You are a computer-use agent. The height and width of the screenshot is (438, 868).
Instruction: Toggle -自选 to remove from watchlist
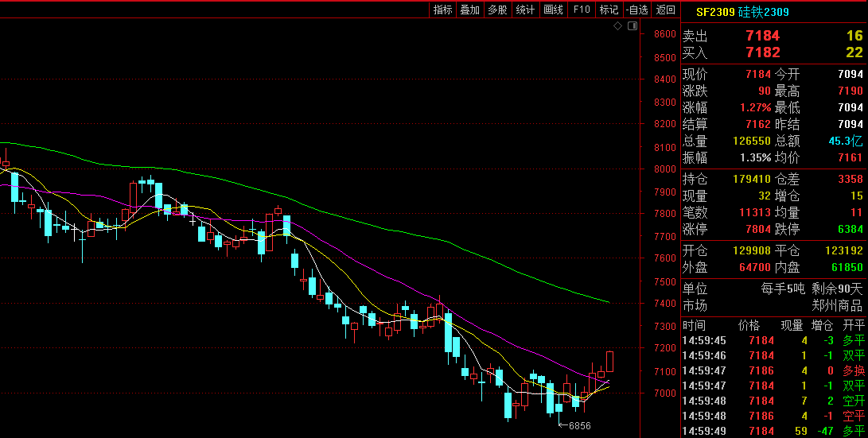636,10
